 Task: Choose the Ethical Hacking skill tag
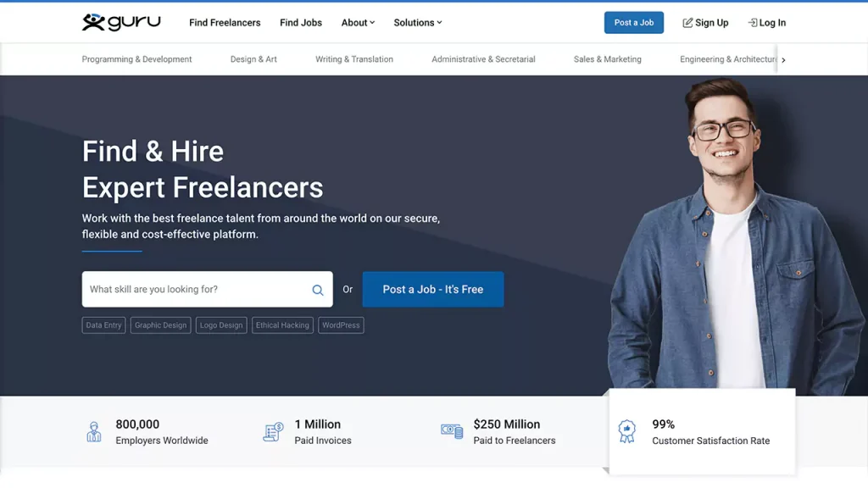click(x=282, y=325)
